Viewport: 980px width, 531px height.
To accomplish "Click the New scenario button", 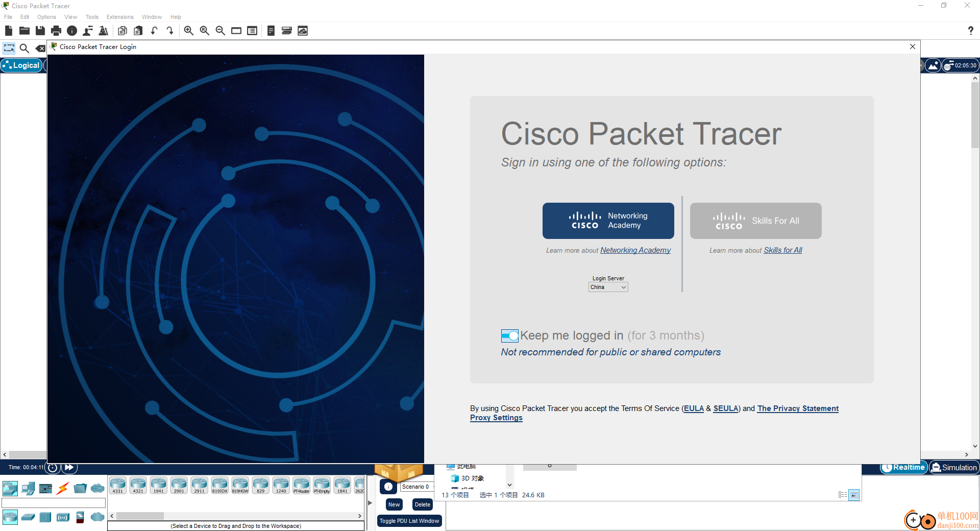I will click(x=394, y=504).
